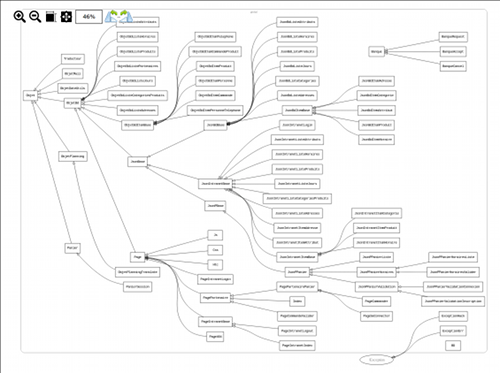
Task: Select the PagePartenairePanier node
Action: click(297, 287)
